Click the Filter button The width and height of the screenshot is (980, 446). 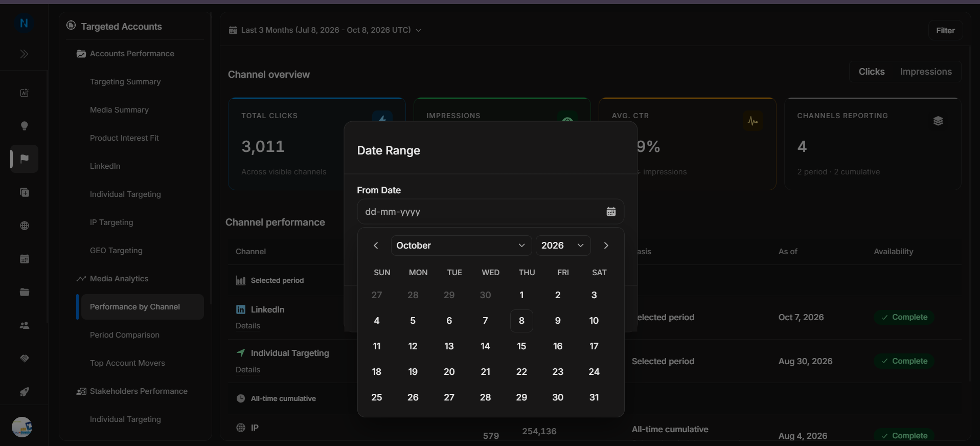coord(945,31)
